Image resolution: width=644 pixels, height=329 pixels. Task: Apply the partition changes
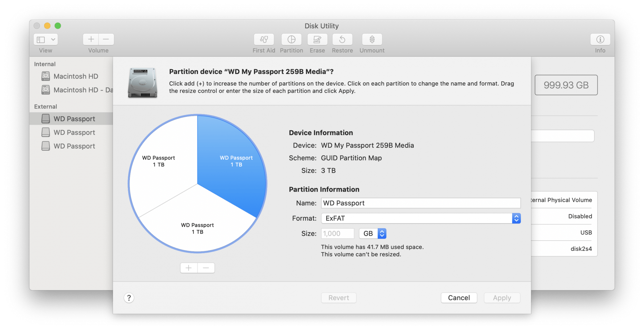(x=502, y=297)
